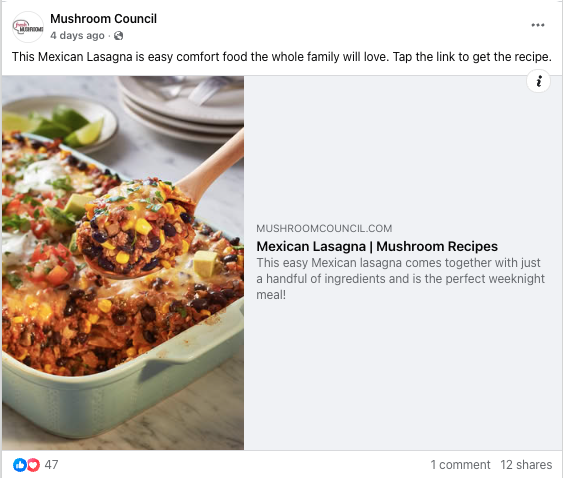Image resolution: width=563 pixels, height=478 pixels.
Task: Click the blue Like reaction icon
Action: coord(20,465)
